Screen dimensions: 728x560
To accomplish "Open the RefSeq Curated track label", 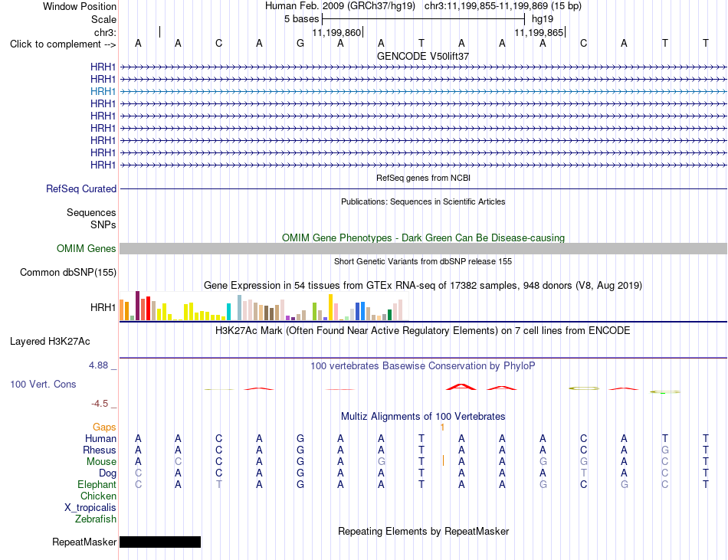I will [81, 188].
